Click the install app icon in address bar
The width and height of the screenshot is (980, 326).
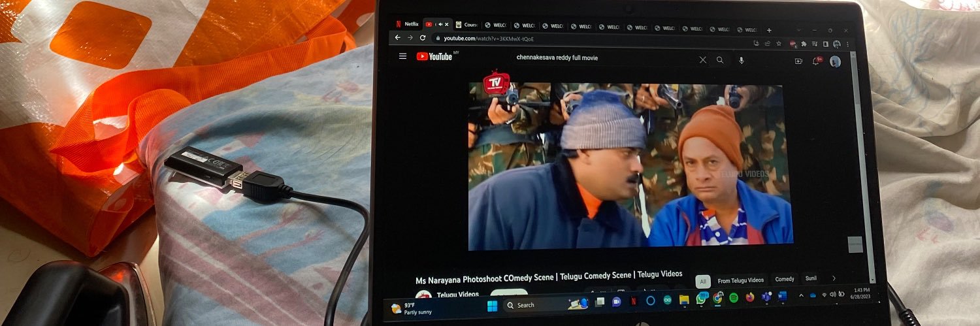[x=757, y=44]
